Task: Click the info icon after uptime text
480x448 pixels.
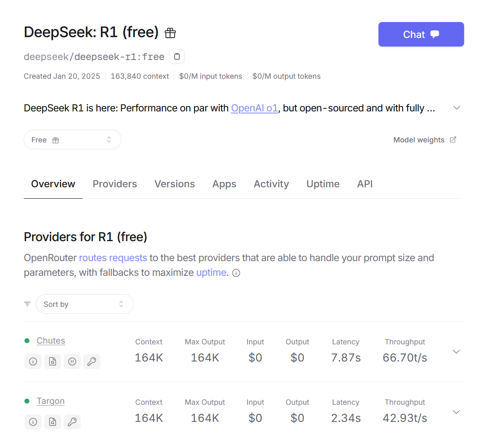Action: 236,273
